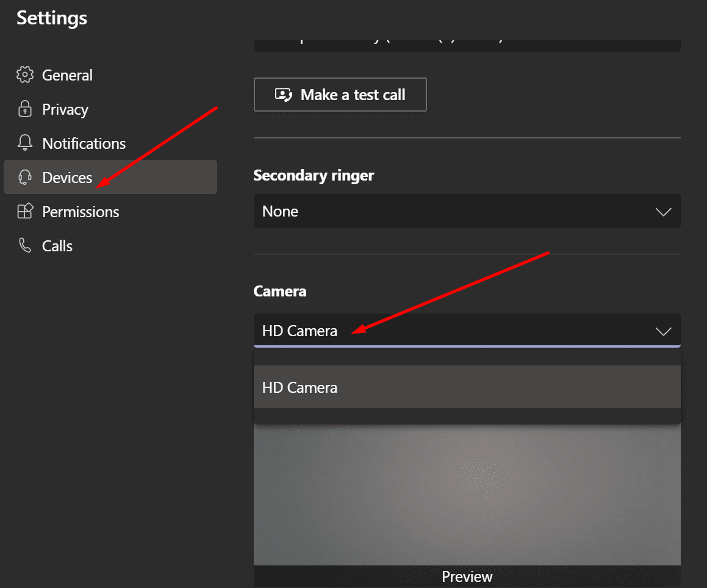Go to Notifications settings
The image size is (707, 588).
point(110,143)
